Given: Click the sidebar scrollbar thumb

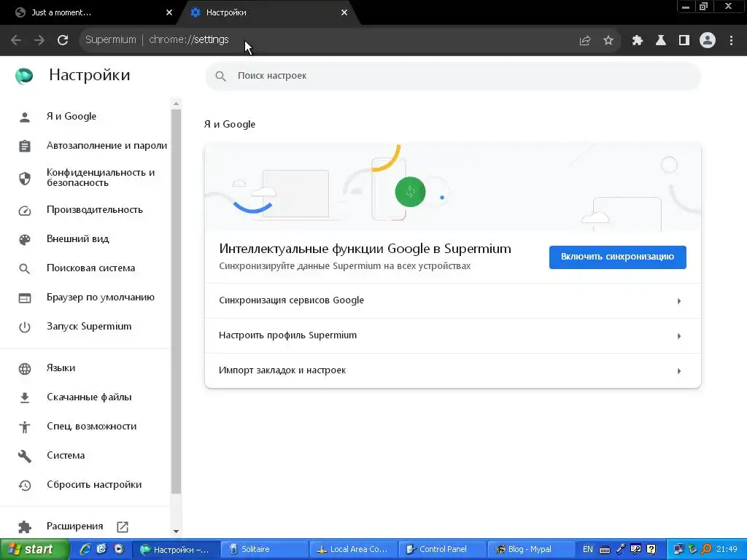Looking at the screenshot, I should (176, 302).
